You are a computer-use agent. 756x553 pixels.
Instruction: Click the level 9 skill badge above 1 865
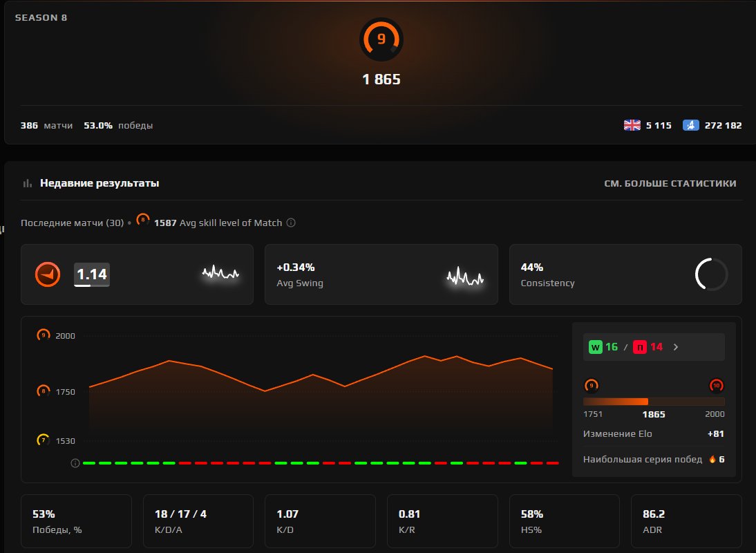(381, 39)
